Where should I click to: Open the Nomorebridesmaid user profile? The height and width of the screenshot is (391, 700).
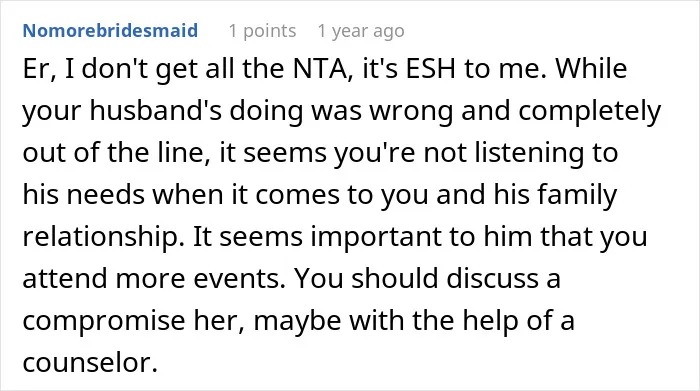coord(110,31)
